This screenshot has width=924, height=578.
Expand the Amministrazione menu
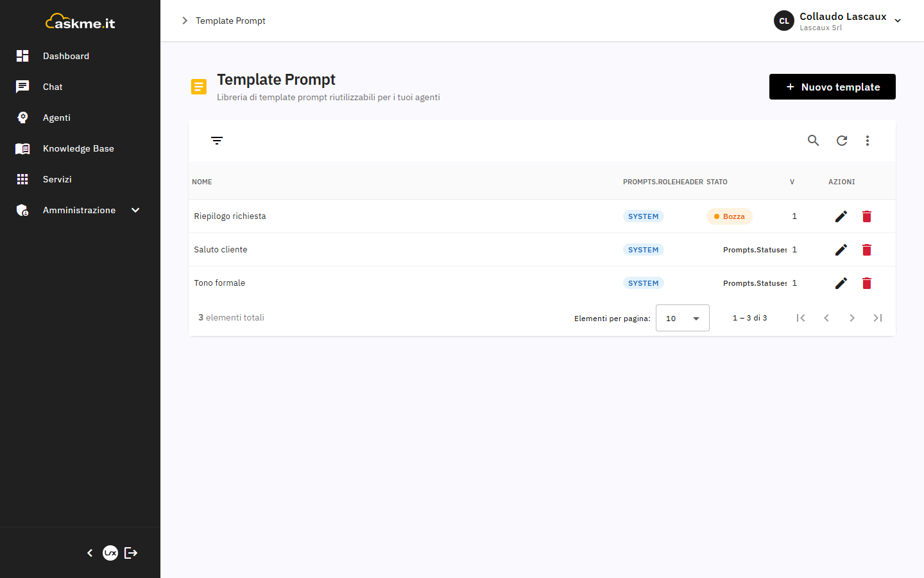[80, 210]
